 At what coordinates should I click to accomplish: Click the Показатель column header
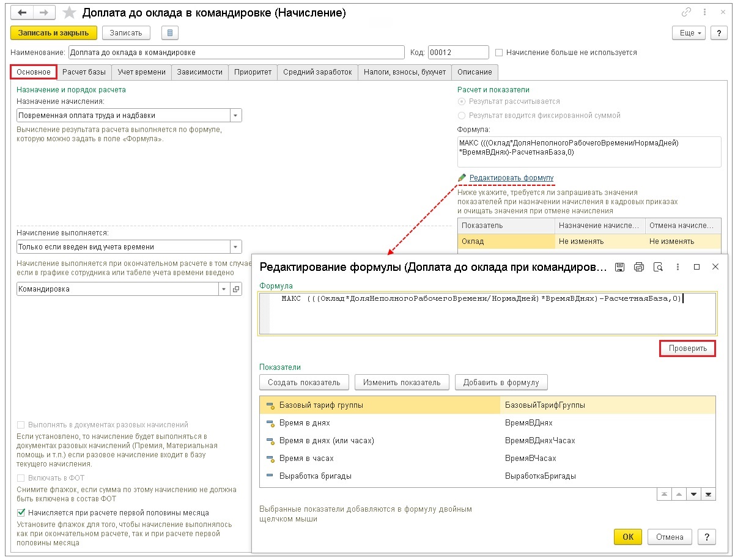click(x=506, y=226)
